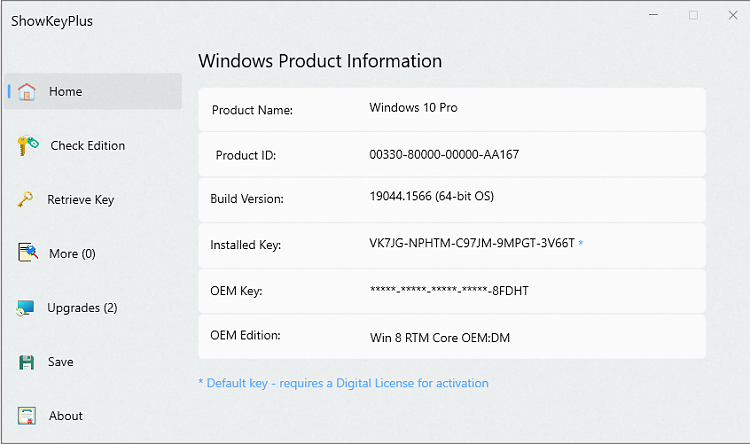
Task: Click the Home house icon
Action: tap(27, 91)
